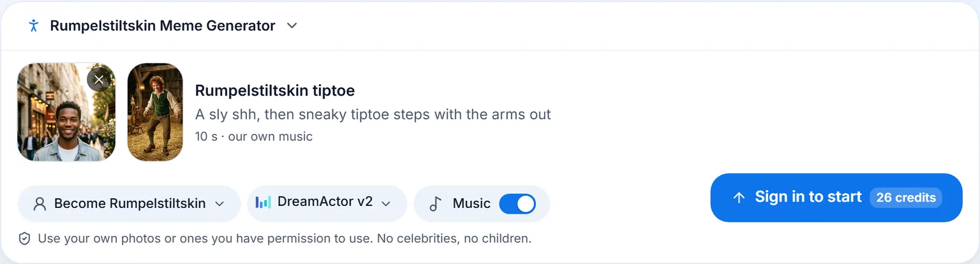Turn off the Music toggle switch
This screenshot has width=980, height=264.
(x=517, y=203)
